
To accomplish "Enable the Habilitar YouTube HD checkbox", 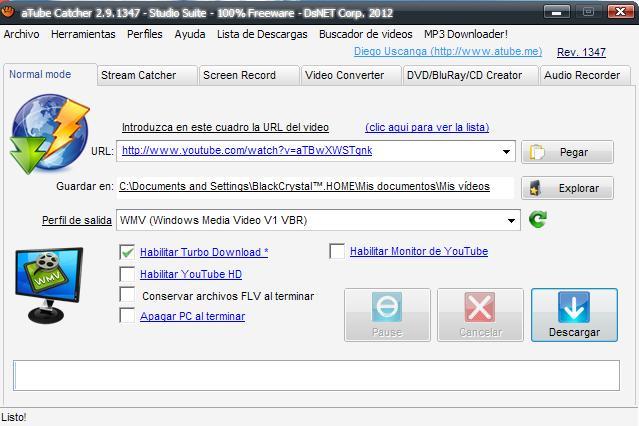I will coord(127,274).
